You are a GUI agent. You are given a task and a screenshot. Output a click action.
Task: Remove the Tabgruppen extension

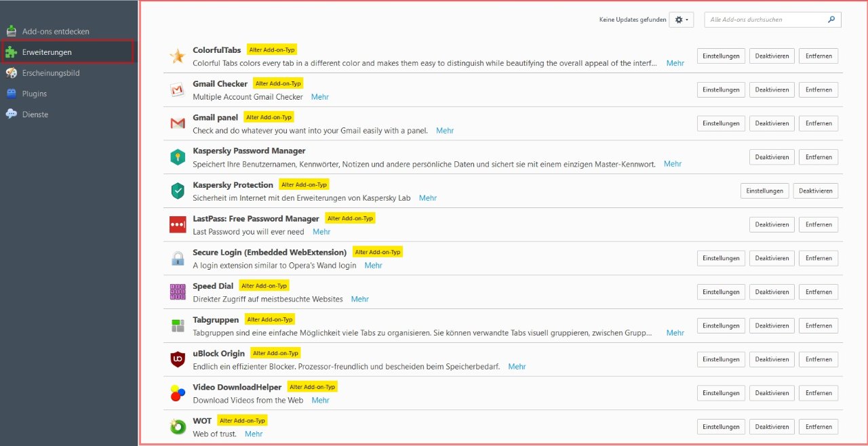(818, 325)
